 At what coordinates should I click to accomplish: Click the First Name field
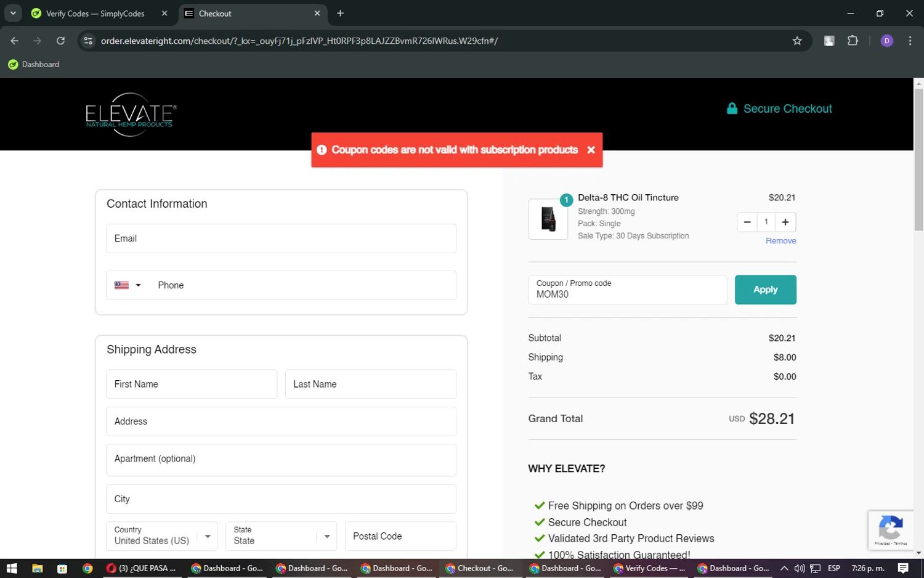192,384
